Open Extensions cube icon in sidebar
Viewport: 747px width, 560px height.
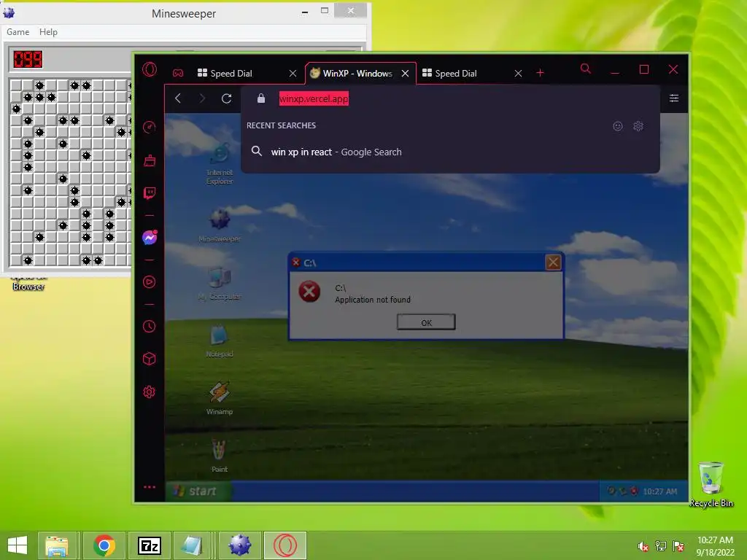(149, 359)
